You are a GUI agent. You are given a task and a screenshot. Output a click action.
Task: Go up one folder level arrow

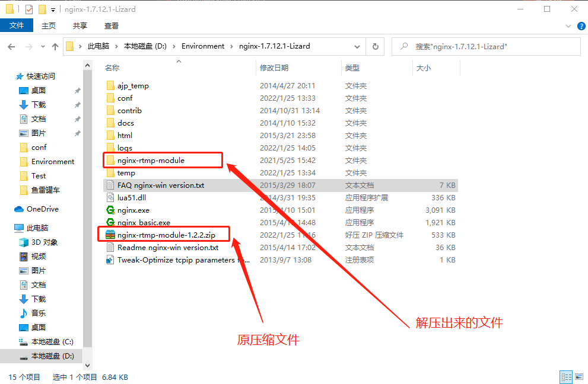55,46
